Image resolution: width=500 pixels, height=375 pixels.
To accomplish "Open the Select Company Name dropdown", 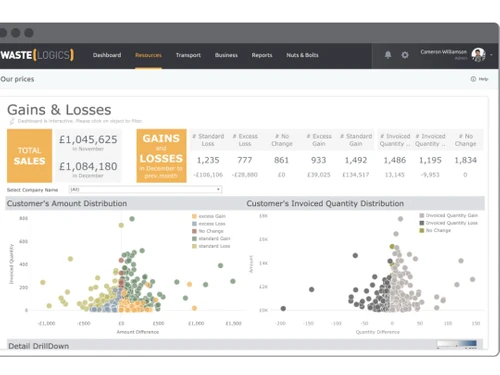I will (x=145, y=189).
